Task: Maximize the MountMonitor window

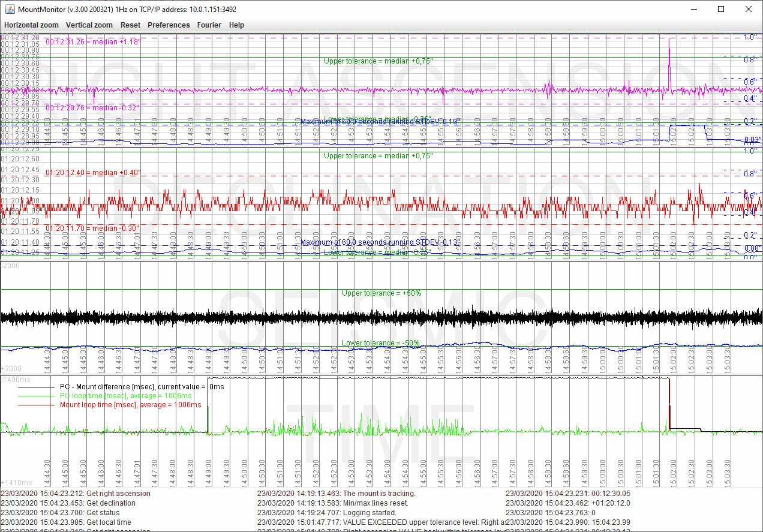Action: point(721,9)
